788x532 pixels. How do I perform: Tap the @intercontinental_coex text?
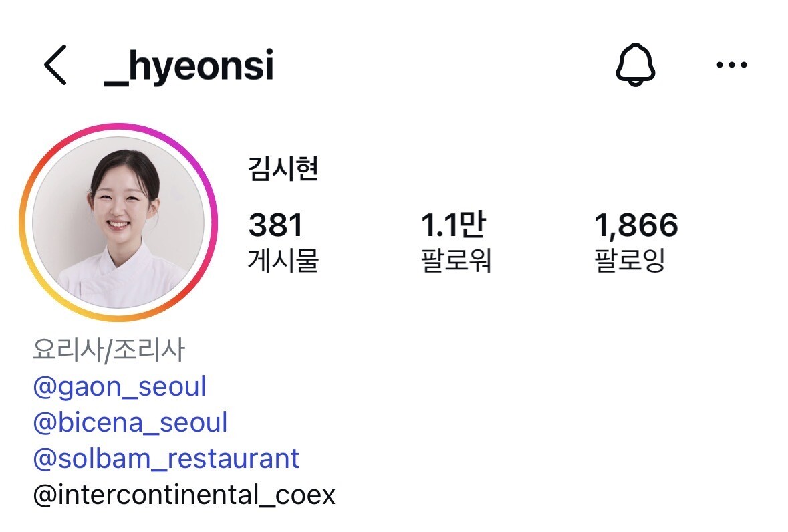[184, 495]
